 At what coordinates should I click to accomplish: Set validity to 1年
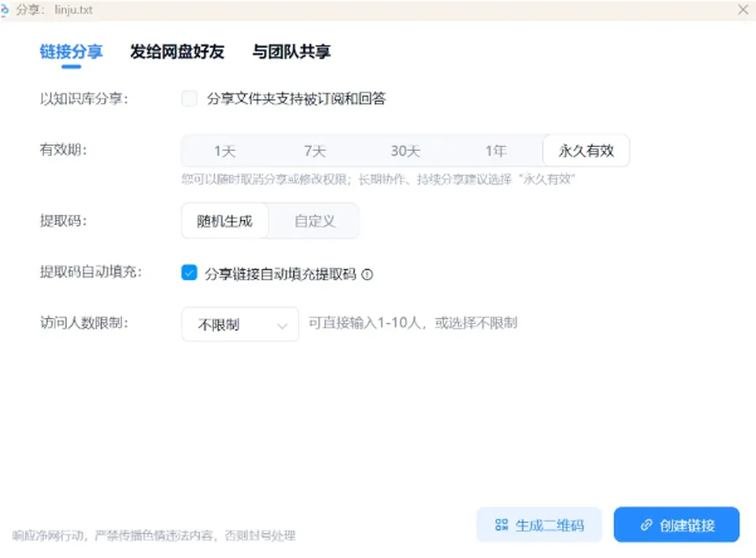click(x=495, y=151)
